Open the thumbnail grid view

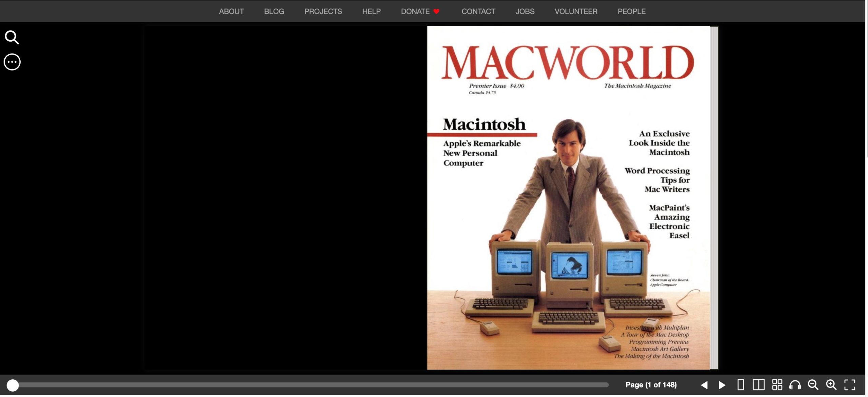coord(778,385)
